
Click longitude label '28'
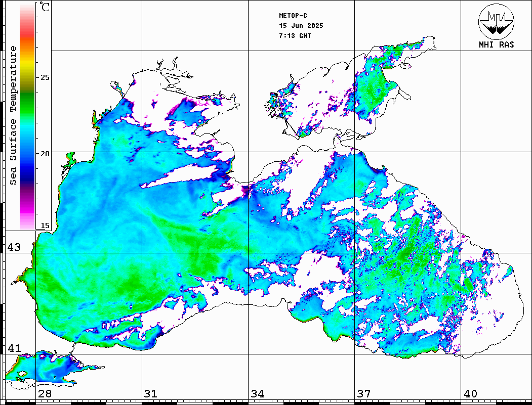[45, 394]
